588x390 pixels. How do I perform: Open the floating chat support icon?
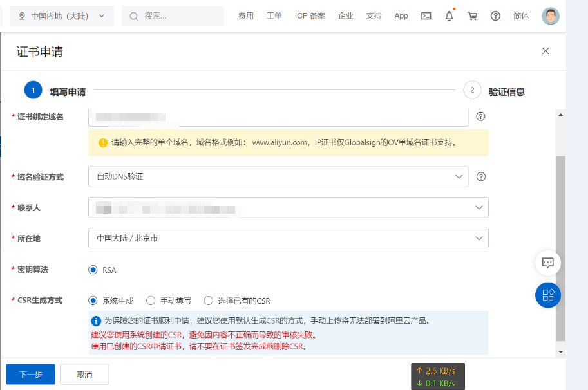coord(548,263)
